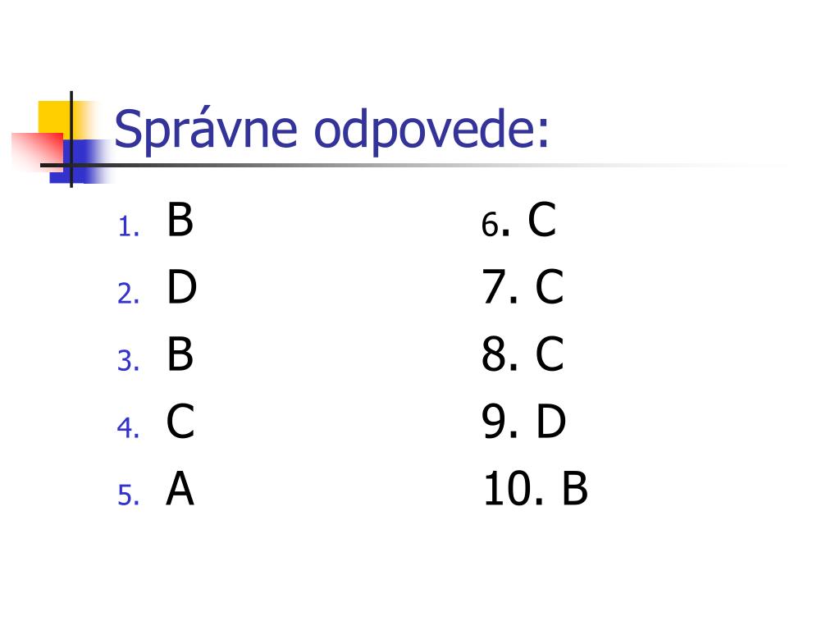Screen dimensions: 840x630
Task: Click the blue list number 1.
Action: tap(129, 226)
